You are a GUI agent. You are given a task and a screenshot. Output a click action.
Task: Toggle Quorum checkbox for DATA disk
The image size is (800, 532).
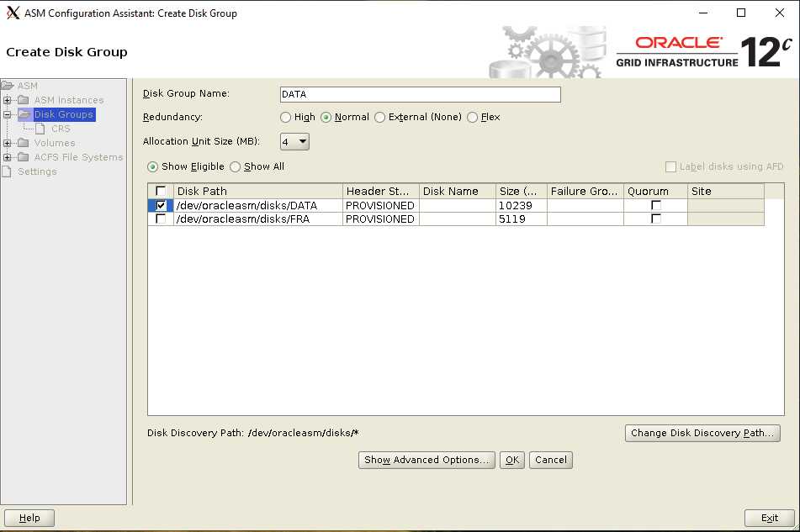click(656, 205)
